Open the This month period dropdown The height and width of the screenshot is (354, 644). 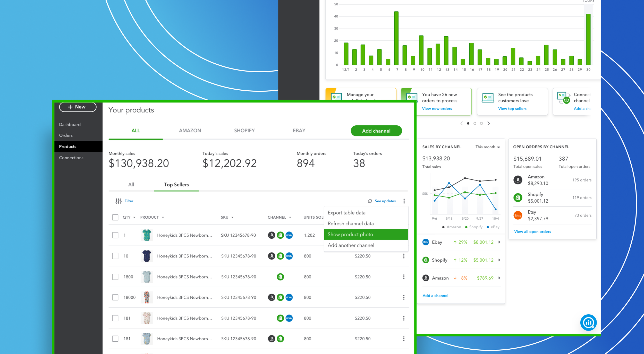(487, 147)
